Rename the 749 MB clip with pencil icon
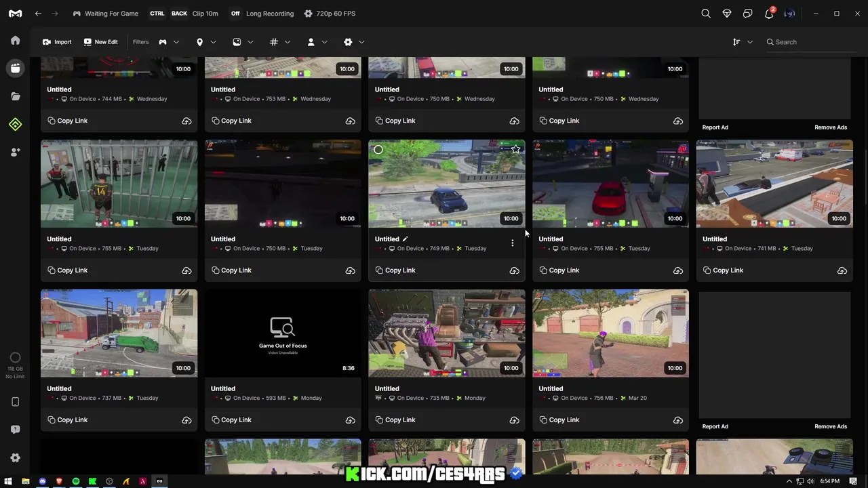Viewport: 868px width, 488px height. pyautogui.click(x=405, y=239)
